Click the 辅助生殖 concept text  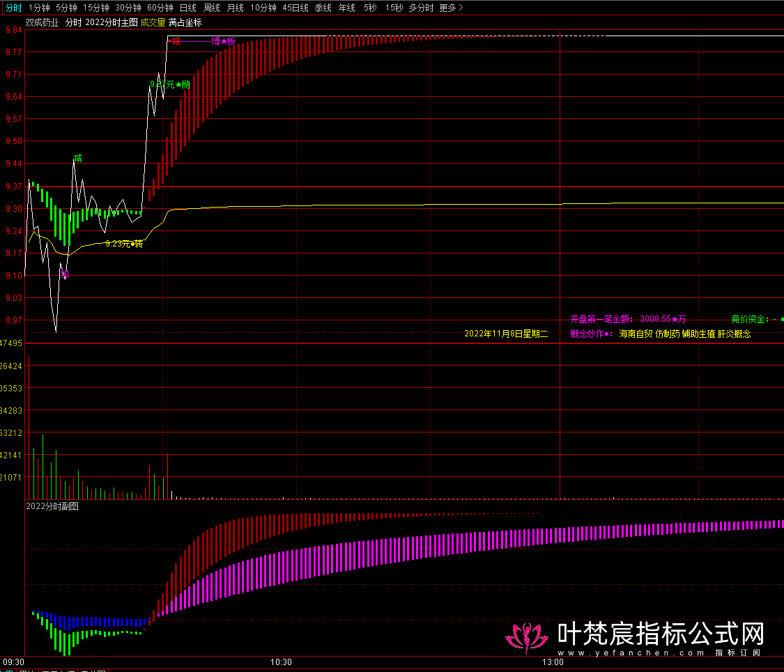coord(698,334)
